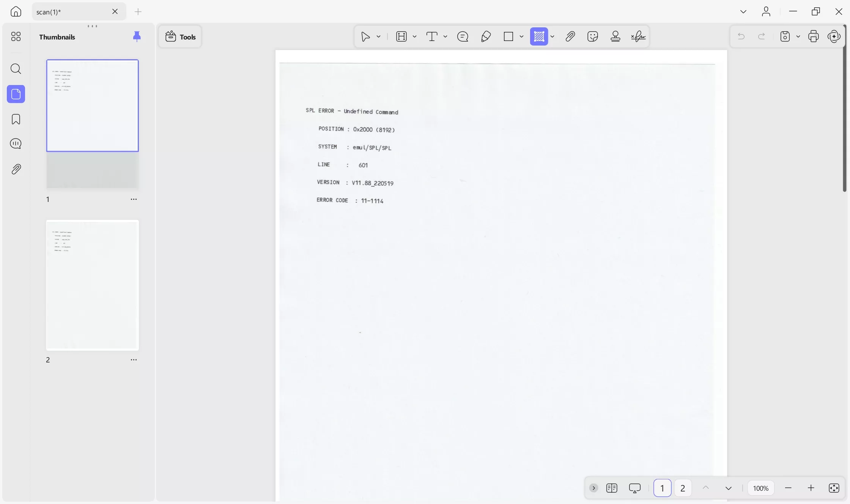This screenshot has width=850, height=504.
Task: Open the Search panel in sidebar
Action: (x=16, y=69)
